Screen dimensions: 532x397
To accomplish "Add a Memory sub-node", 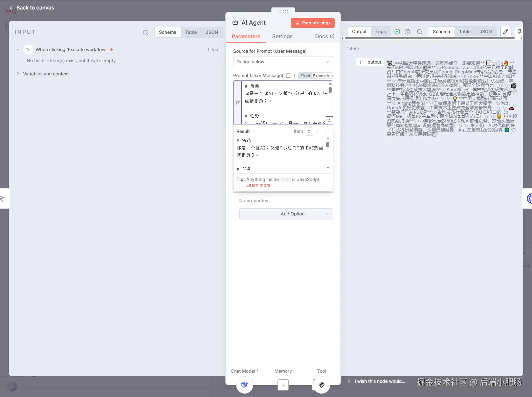I will pos(283,385).
